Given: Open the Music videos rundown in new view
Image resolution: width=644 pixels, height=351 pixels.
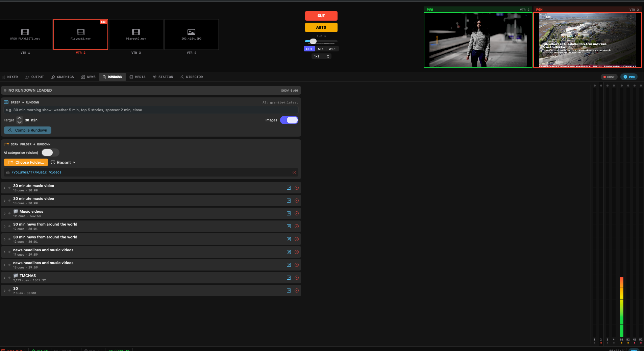Looking at the screenshot, I should (289, 213).
